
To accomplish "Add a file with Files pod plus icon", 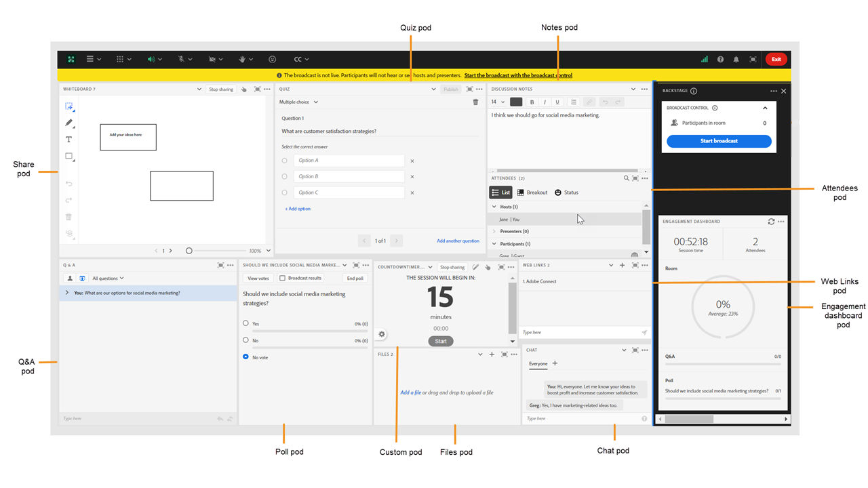I will [492, 354].
